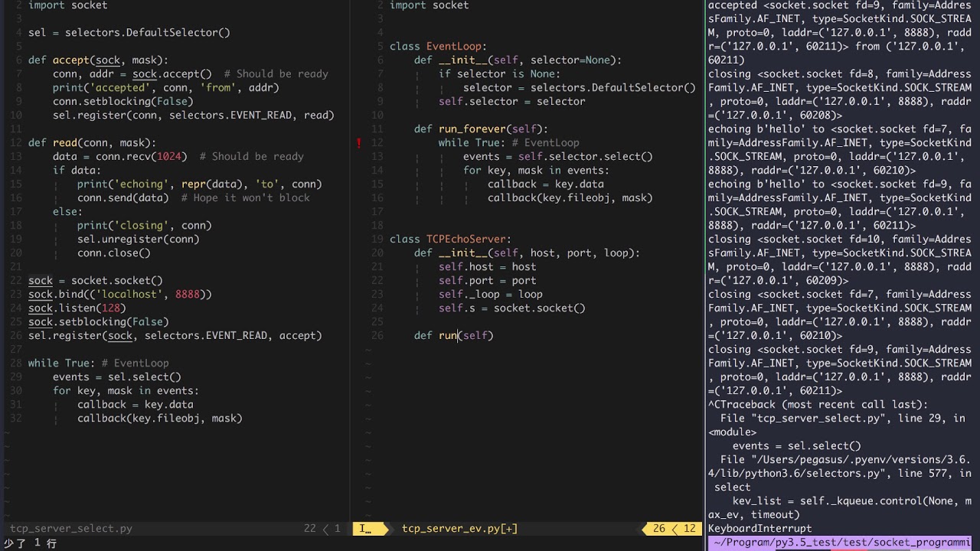Click the "self.host = host" line

click(x=488, y=267)
